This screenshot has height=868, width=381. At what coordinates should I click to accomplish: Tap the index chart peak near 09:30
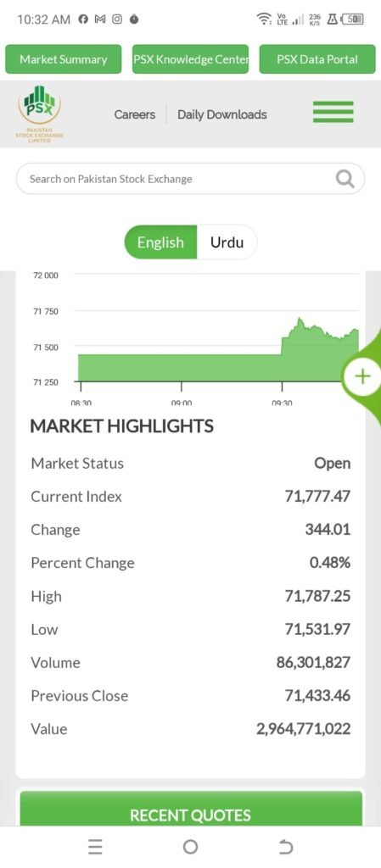[300, 319]
